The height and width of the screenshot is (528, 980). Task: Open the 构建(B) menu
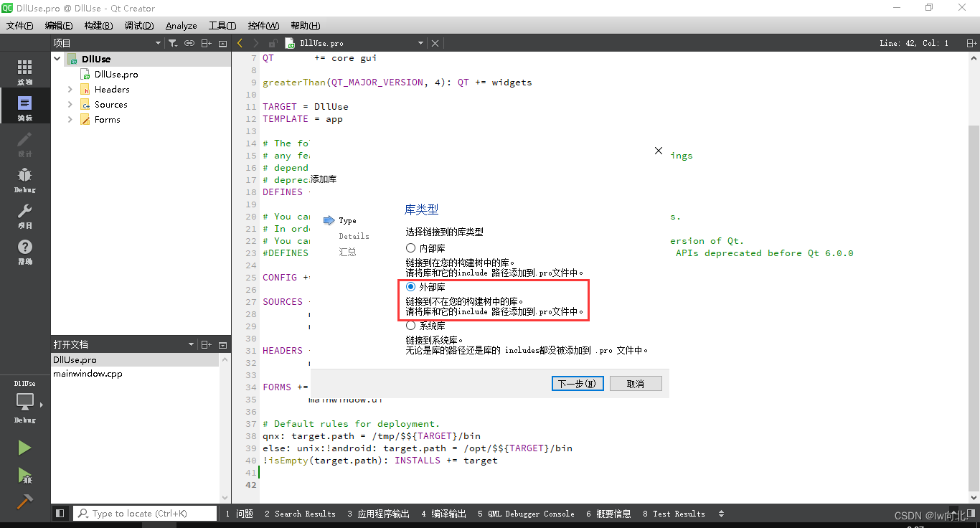[x=98, y=25]
